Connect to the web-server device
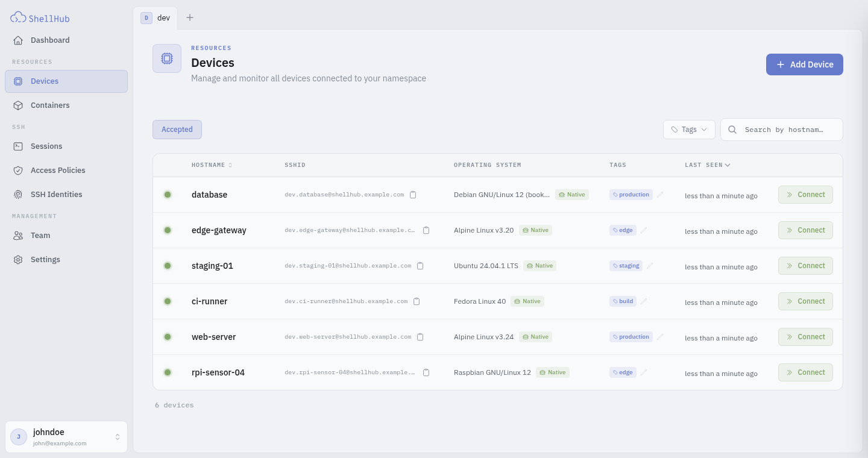868x458 pixels. [805, 337]
